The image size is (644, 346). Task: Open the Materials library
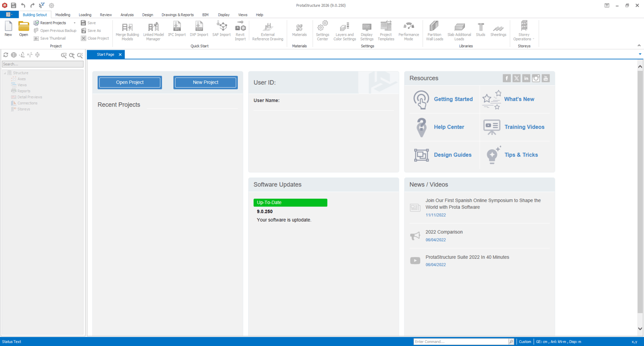tap(299, 29)
